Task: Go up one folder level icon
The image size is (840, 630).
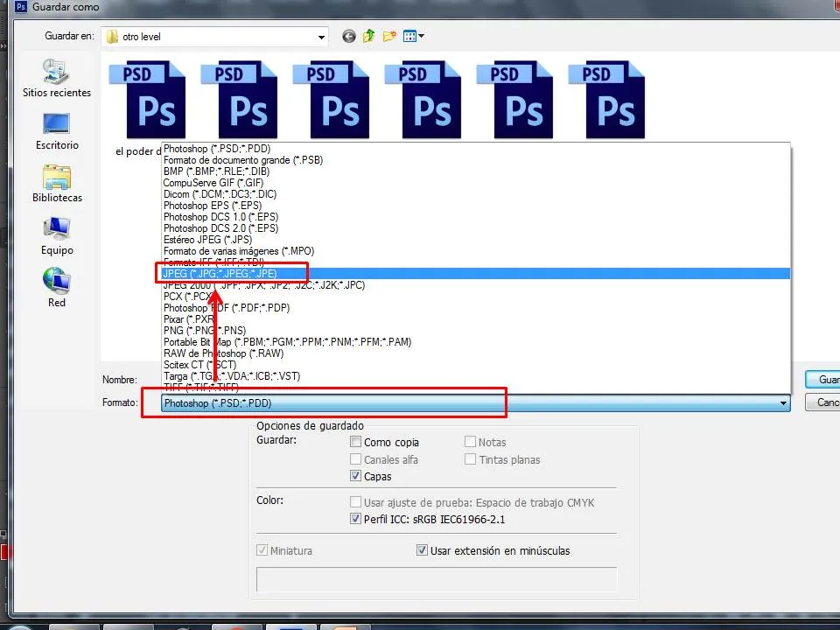Action: tap(368, 36)
